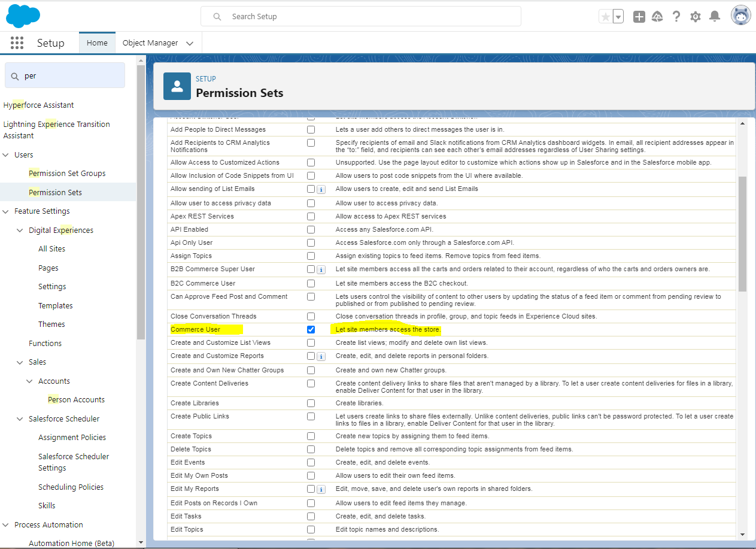This screenshot has height=549, width=756.
Task: Collapse the Process Automation section
Action: 7,524
